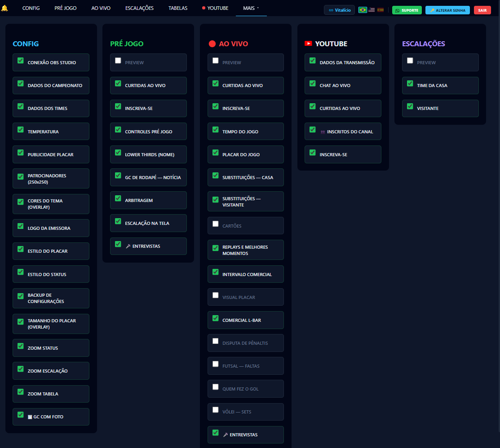Uncheck the Visitante checkbox under Escalações

click(x=410, y=106)
